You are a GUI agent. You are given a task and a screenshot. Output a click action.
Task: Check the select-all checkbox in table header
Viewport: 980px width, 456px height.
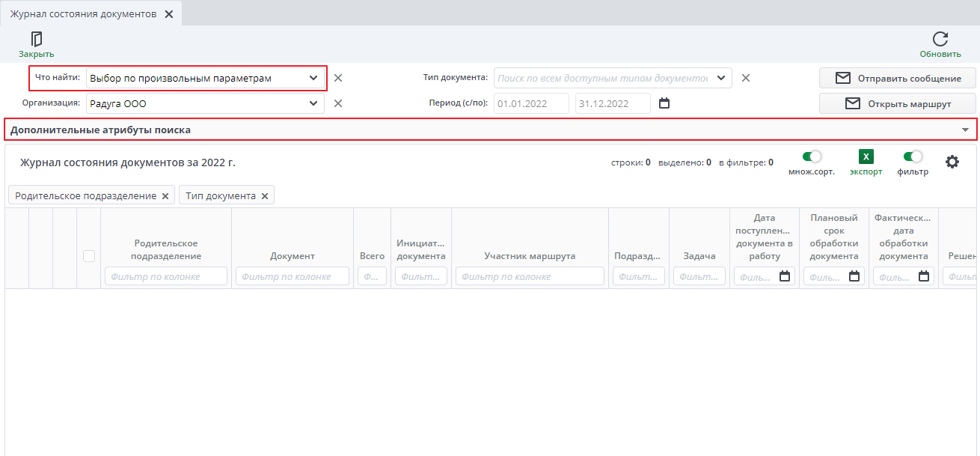[89, 256]
